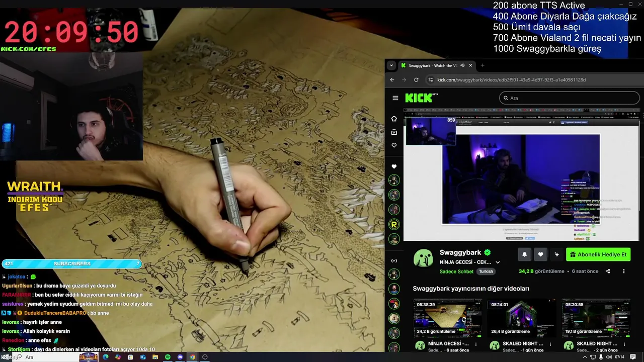Play the 05:14:01 SKALED NIGHT video thumbnail
The image size is (644, 362).
coord(521,318)
